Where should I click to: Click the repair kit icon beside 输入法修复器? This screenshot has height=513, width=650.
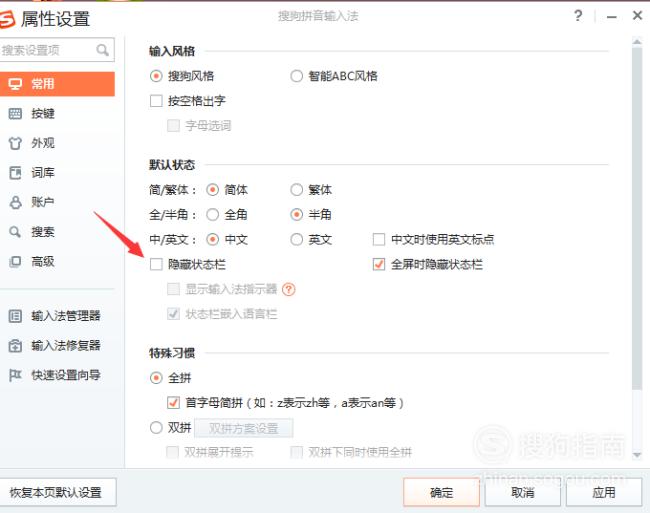(x=15, y=346)
